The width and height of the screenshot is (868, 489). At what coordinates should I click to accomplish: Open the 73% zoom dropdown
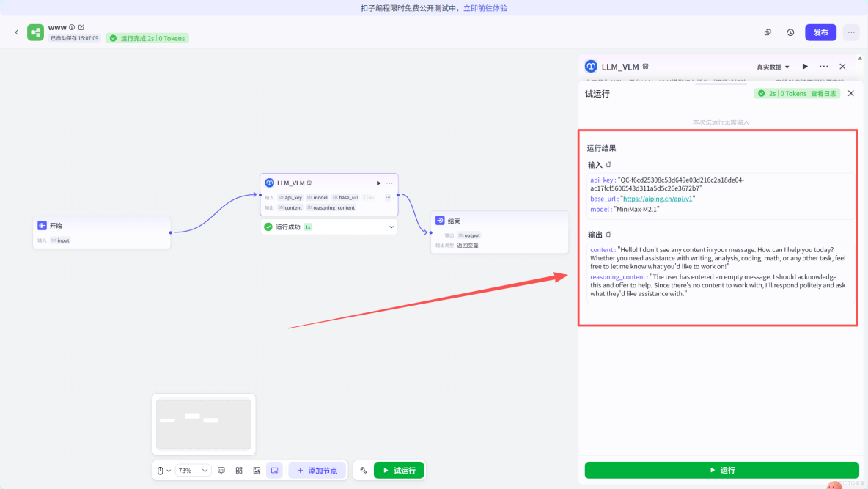pyautogui.click(x=193, y=470)
